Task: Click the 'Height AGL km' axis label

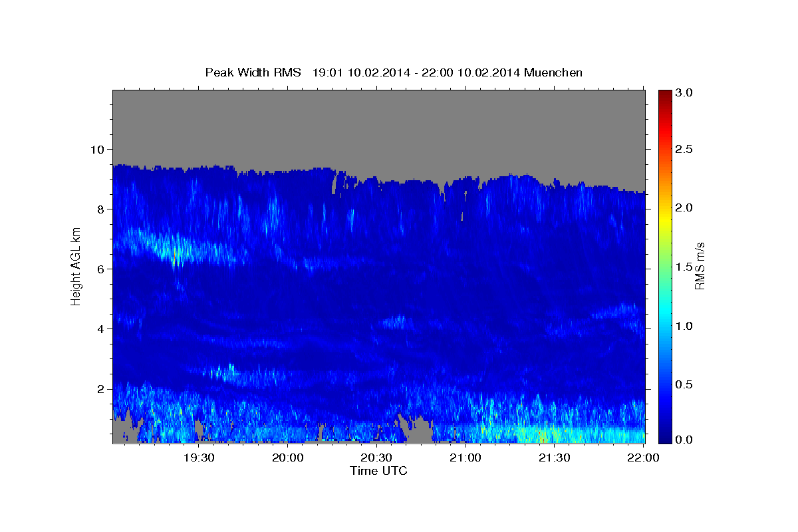Action: coord(76,266)
